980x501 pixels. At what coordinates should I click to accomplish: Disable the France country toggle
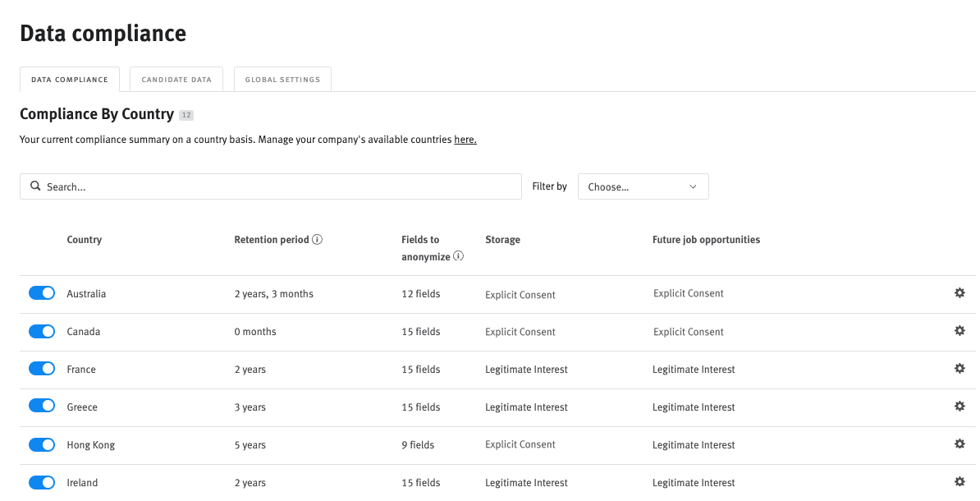(41, 368)
